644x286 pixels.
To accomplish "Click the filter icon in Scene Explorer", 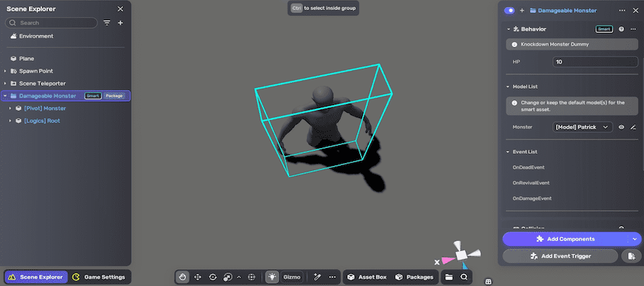I will [107, 23].
